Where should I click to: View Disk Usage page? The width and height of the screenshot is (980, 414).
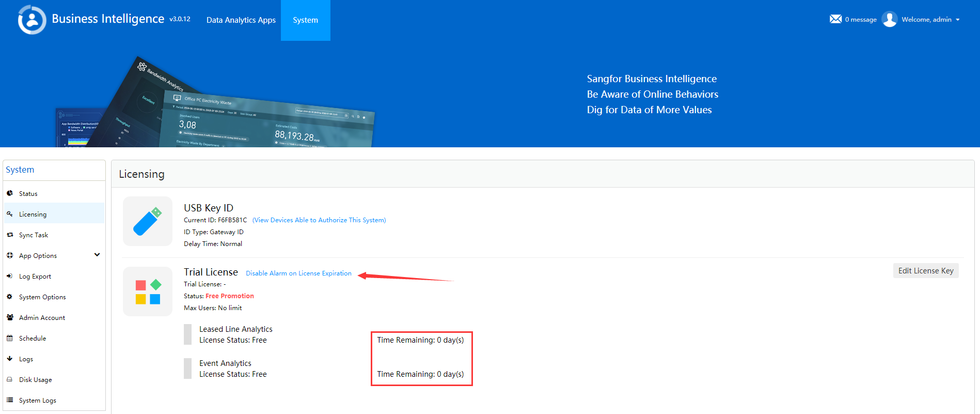tap(54, 379)
